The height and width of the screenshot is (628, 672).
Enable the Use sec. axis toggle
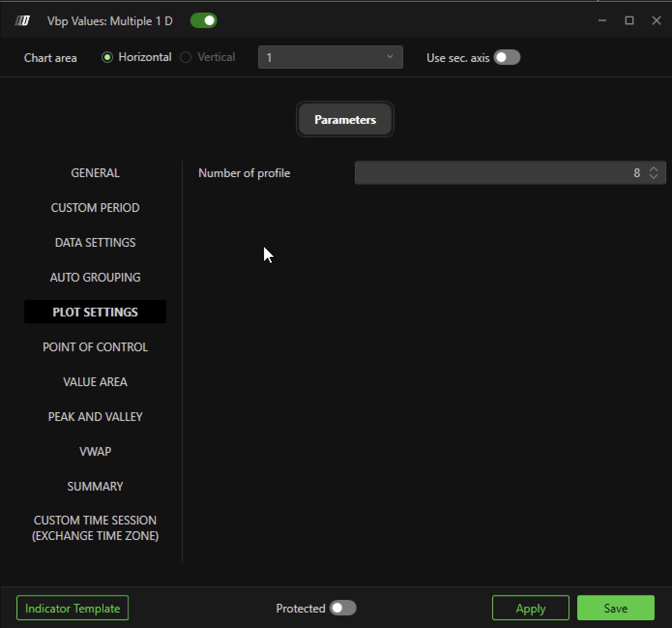coord(507,58)
